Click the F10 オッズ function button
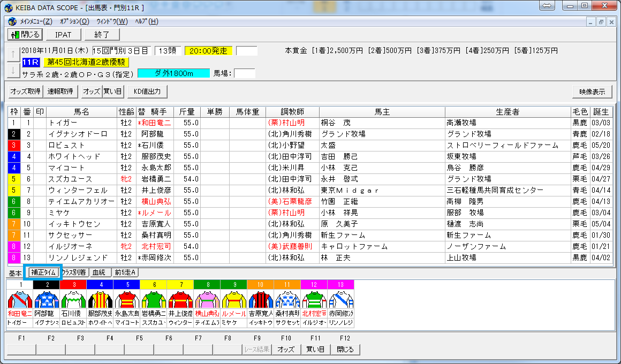 click(286, 350)
